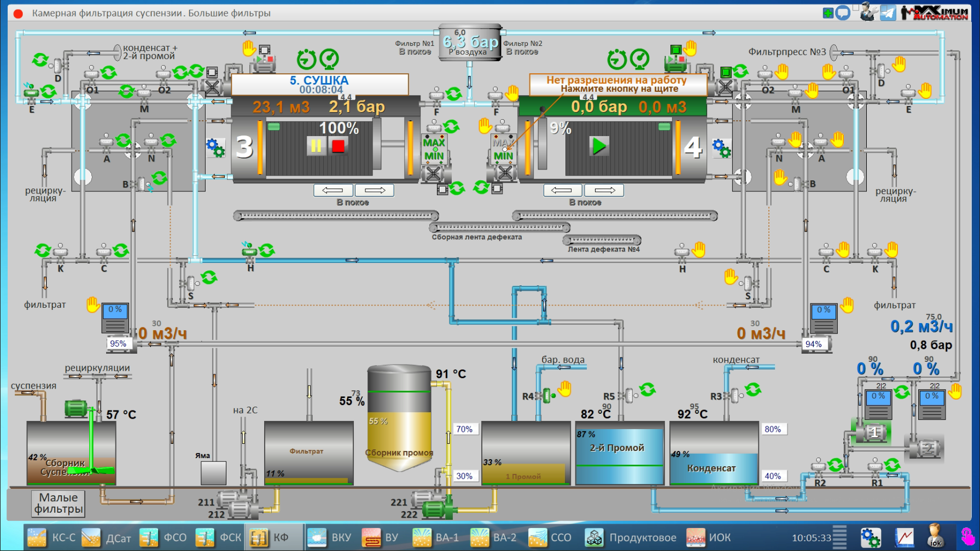Click the Telegram icon in the header

point(888,13)
